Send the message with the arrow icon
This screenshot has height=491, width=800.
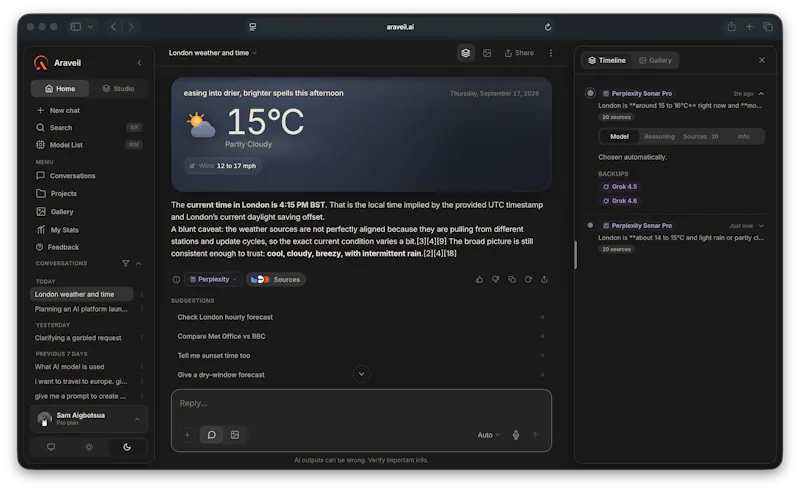(535, 435)
